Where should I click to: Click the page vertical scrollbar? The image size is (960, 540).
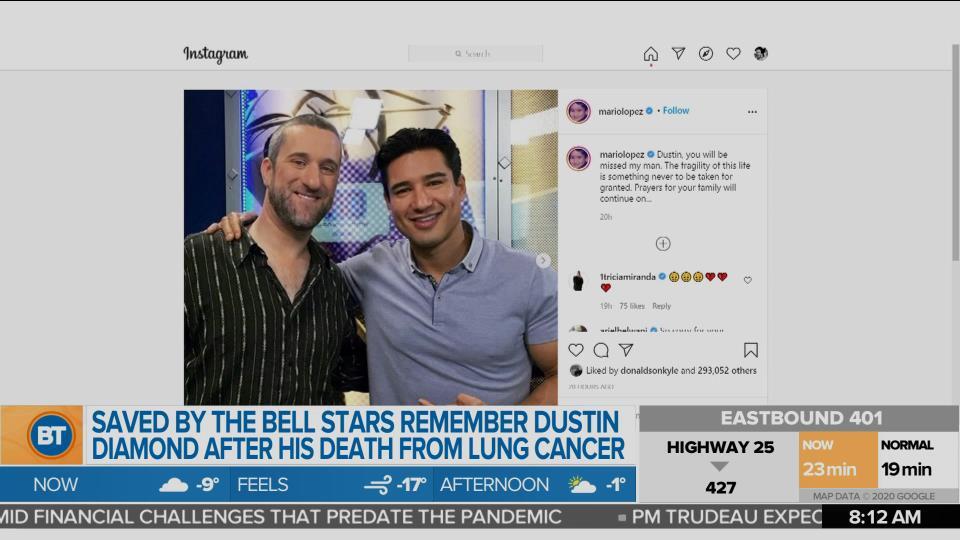click(x=956, y=153)
